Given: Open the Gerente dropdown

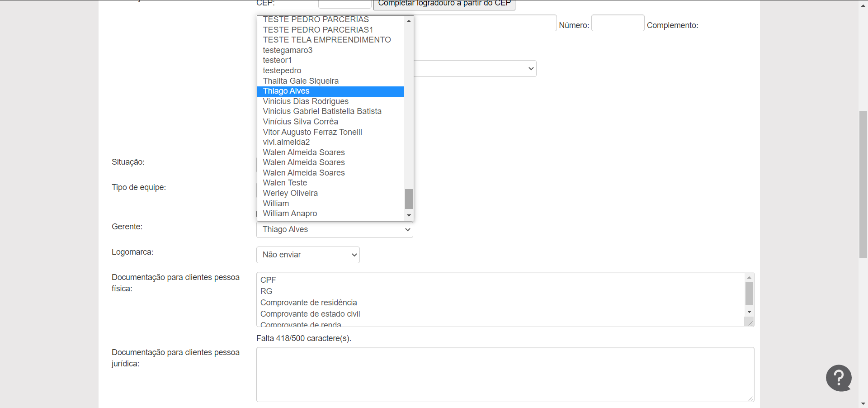Looking at the screenshot, I should [x=335, y=229].
